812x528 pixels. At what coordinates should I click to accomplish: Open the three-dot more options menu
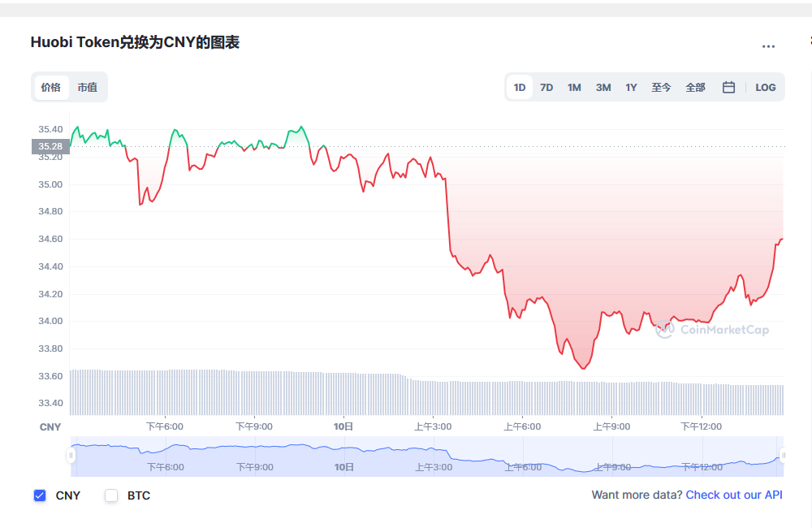coord(768,46)
